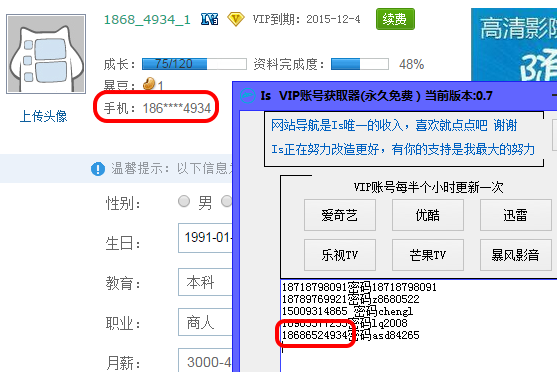Click the 生日 birthday field
557x372 pixels.
coord(205,238)
